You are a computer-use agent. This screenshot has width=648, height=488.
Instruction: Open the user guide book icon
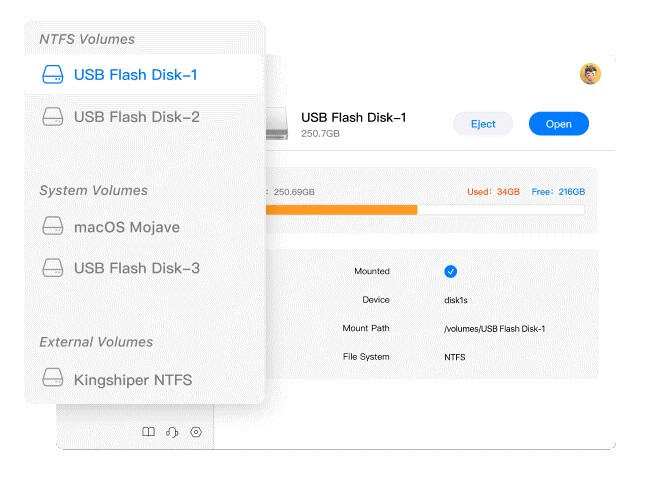(x=148, y=432)
